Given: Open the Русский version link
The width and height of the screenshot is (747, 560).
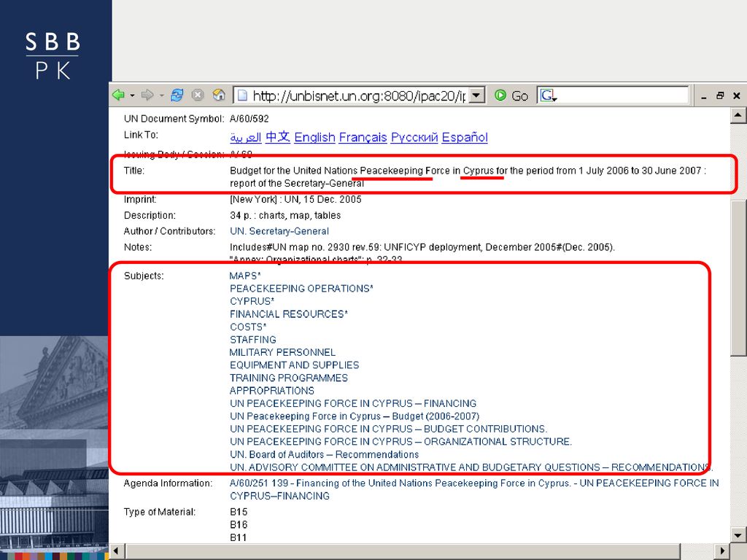Looking at the screenshot, I should coord(414,138).
